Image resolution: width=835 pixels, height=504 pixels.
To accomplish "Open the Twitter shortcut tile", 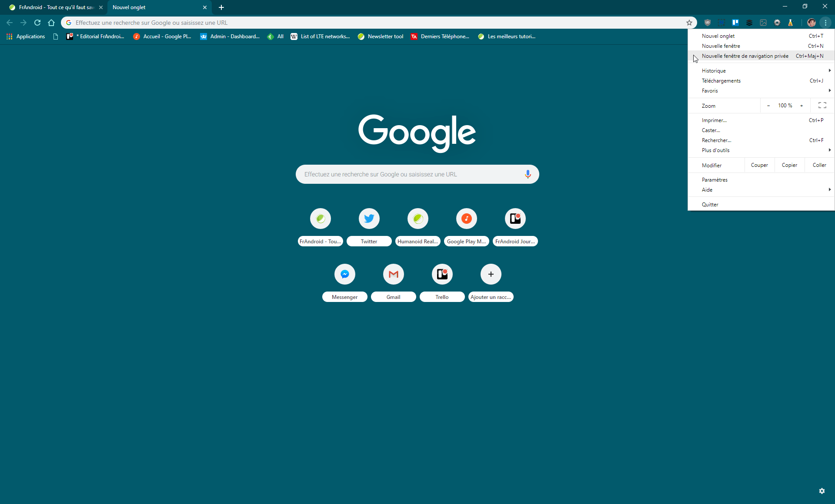I will tap(369, 227).
